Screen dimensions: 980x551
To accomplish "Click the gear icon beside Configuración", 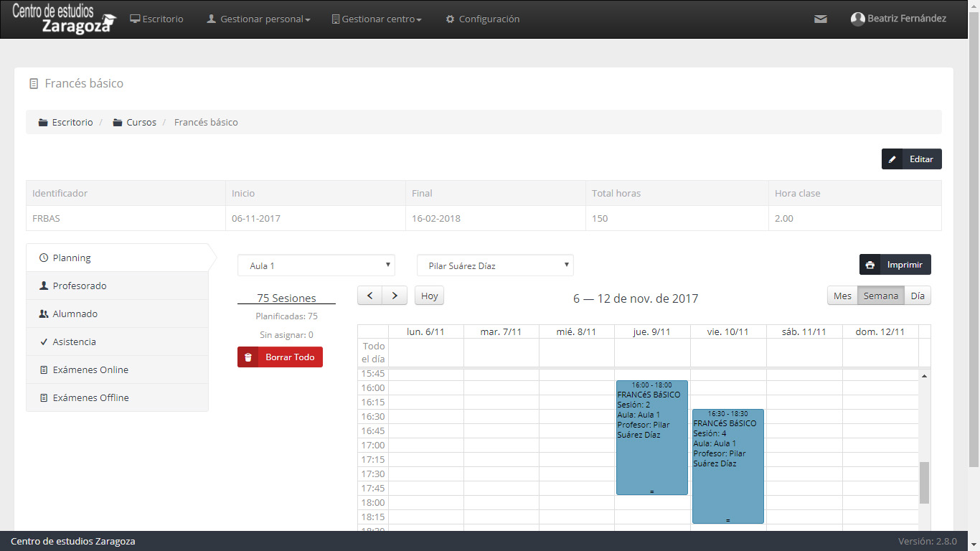I will click(451, 19).
